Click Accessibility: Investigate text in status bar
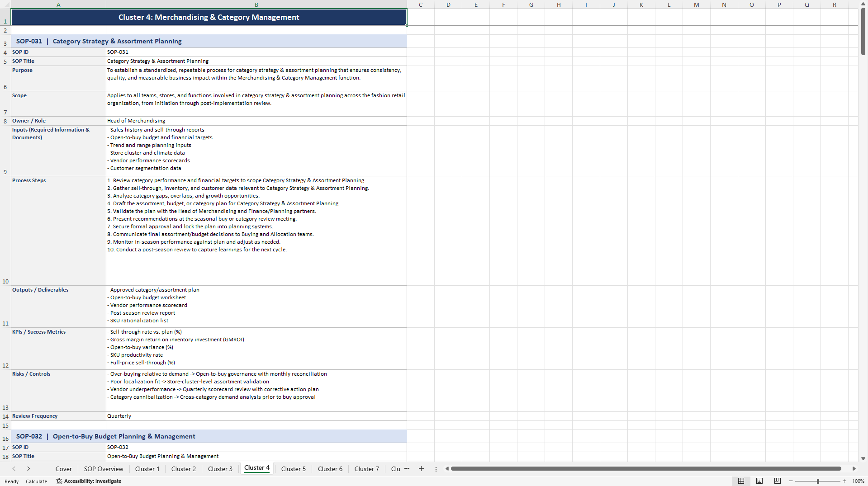Viewport: 868px width, 486px height. (x=92, y=481)
